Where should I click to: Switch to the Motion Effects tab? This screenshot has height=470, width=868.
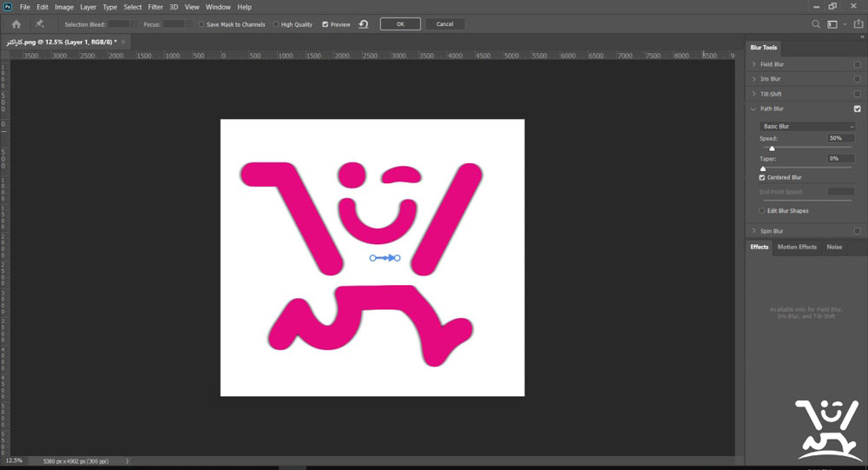(797, 248)
